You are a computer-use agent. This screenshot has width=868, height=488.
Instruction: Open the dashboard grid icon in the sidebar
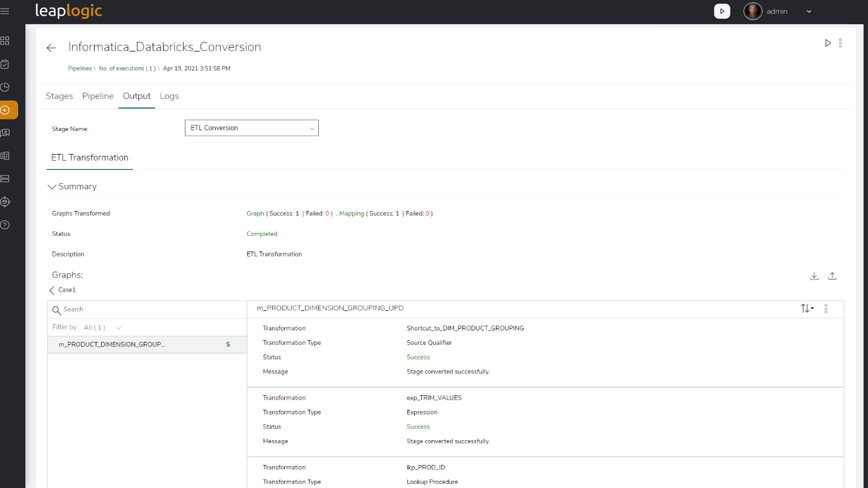[x=5, y=41]
